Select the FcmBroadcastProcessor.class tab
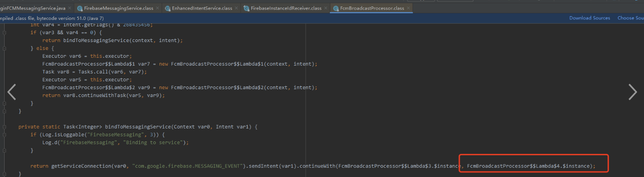Viewport: 644px width, 177px height. pyautogui.click(x=371, y=8)
